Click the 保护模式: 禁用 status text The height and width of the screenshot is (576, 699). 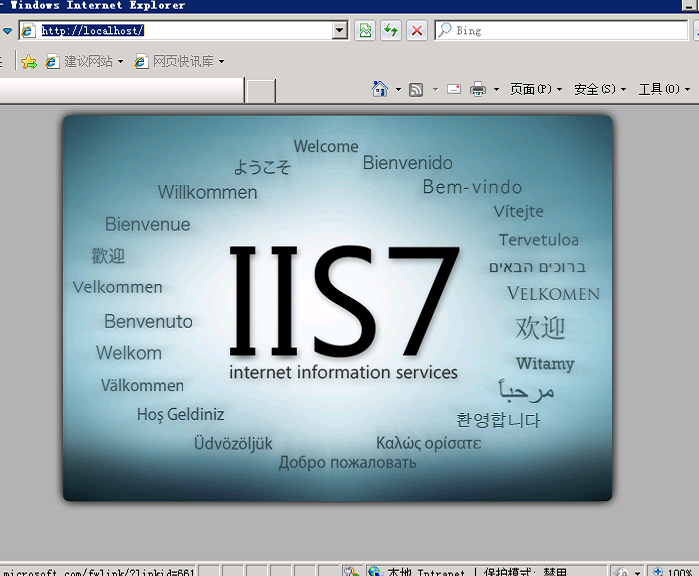[525, 572]
